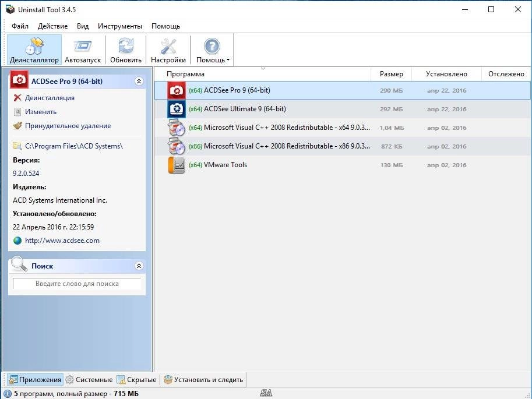
Task: Click version value 9.2.0.524
Action: (26, 174)
